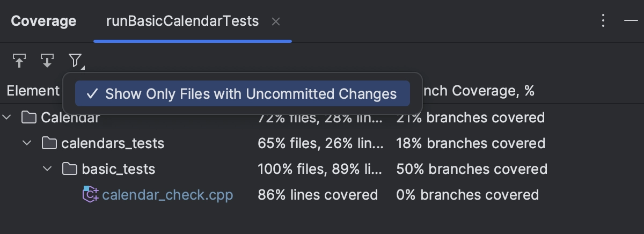The height and width of the screenshot is (234, 644).
Task: Click the basic_tests folder icon
Action: pyautogui.click(x=69, y=169)
